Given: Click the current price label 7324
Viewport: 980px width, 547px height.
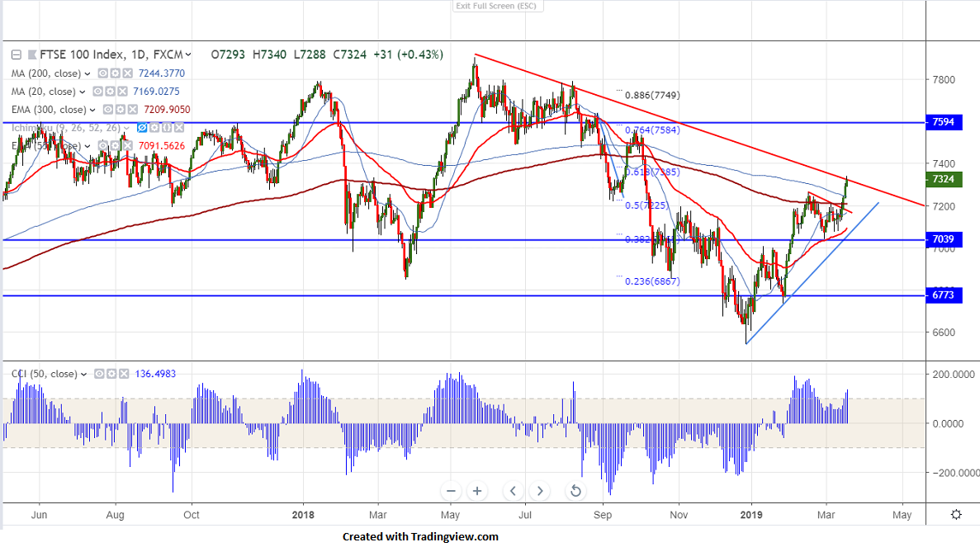Looking at the screenshot, I should click(944, 179).
